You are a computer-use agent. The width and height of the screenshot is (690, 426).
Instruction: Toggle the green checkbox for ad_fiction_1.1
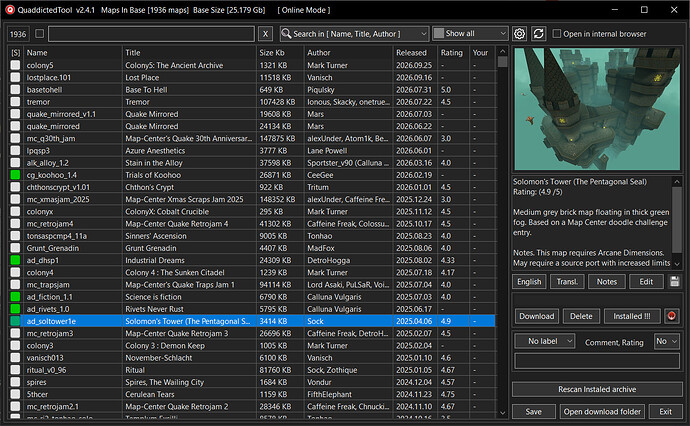[x=15, y=297]
